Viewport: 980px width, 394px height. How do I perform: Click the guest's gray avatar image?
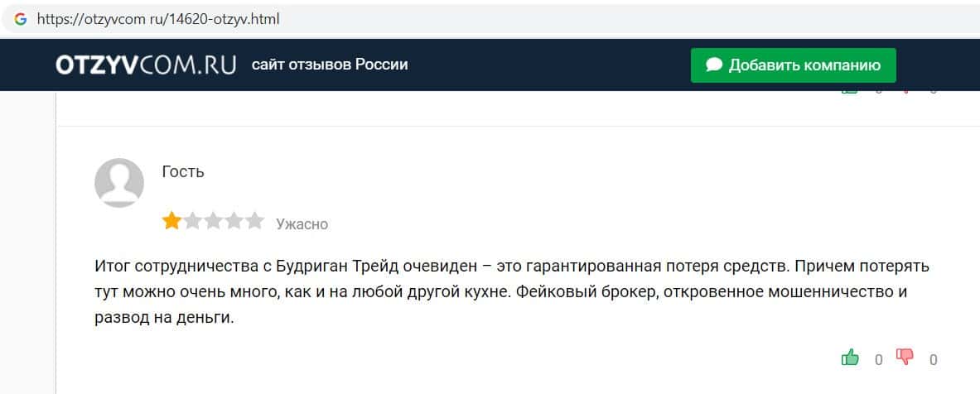pyautogui.click(x=119, y=182)
